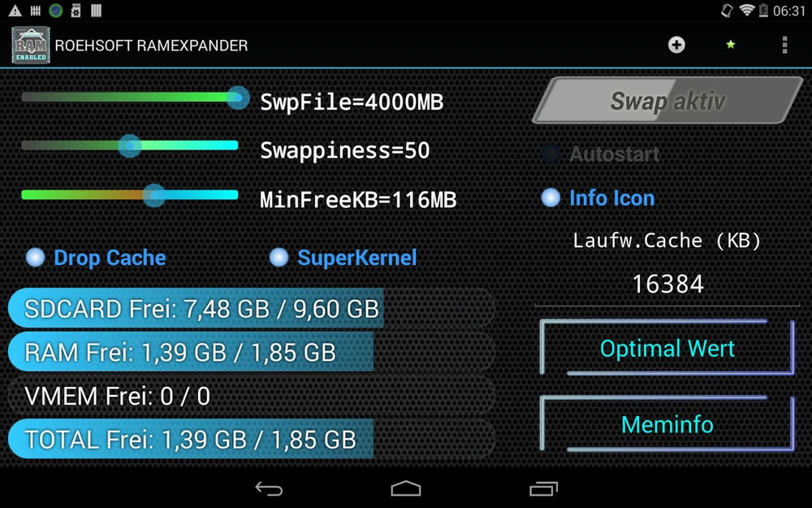Tap the battery status icon
Viewport: 812px width, 508px height.
tap(763, 10)
